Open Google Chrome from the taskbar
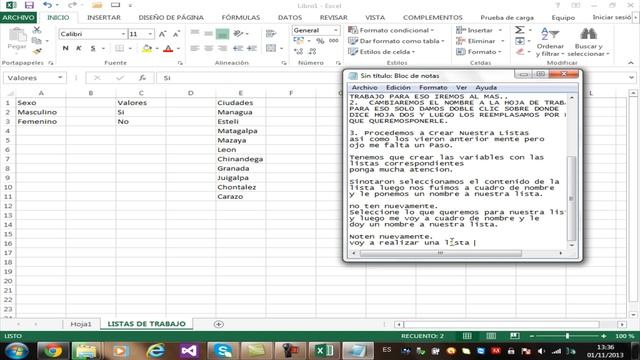Image resolution: width=640 pixels, height=360 pixels. (x=52, y=351)
